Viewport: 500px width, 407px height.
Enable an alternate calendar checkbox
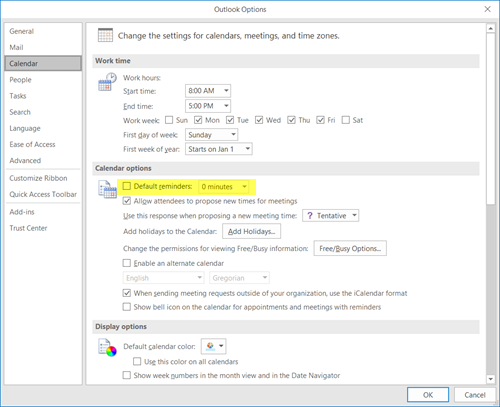(127, 263)
